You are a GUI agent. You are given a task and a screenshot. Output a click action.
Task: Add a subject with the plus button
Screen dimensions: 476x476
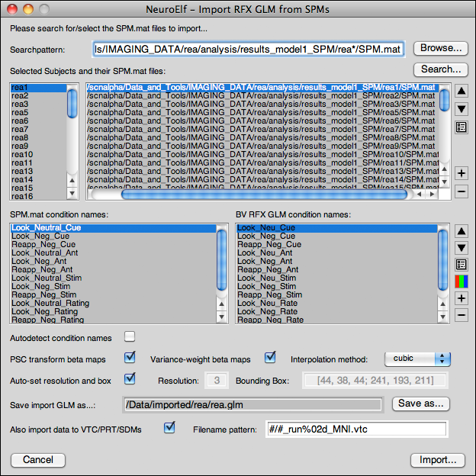tap(461, 173)
